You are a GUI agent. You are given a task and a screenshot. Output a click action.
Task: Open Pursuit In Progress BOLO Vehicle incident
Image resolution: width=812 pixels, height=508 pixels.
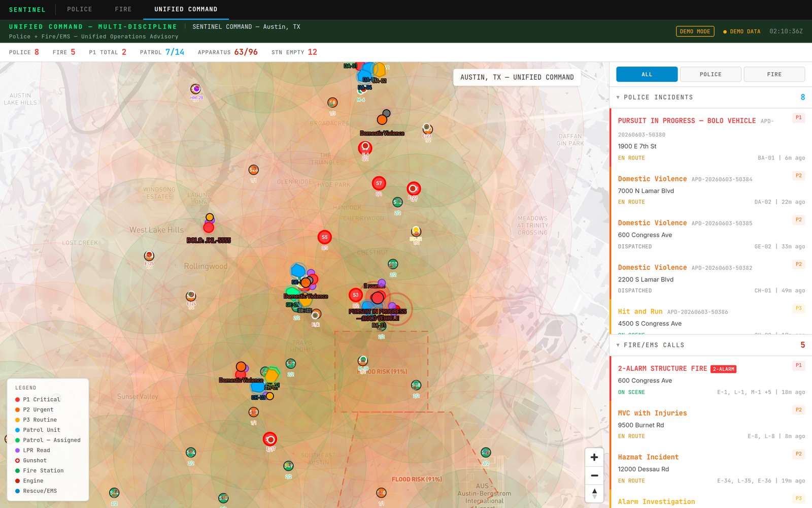tap(711, 138)
